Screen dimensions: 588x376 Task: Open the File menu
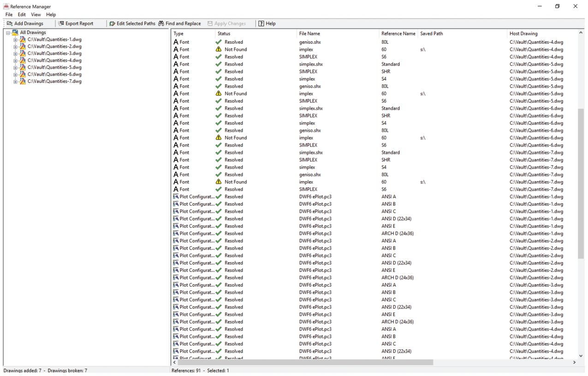click(8, 14)
